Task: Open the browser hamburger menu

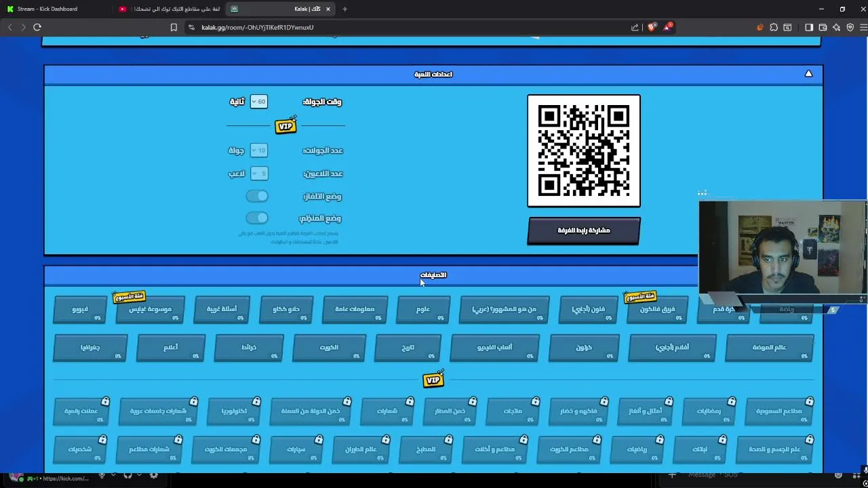Action: point(863,27)
